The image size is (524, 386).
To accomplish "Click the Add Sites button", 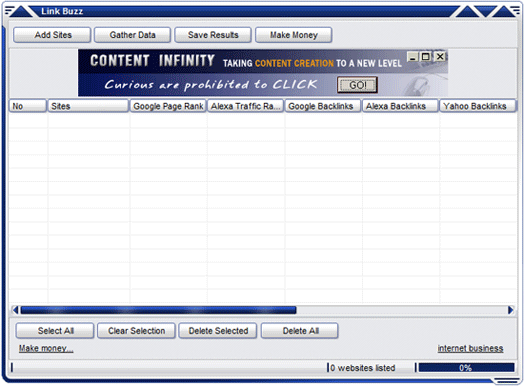I will (52, 35).
